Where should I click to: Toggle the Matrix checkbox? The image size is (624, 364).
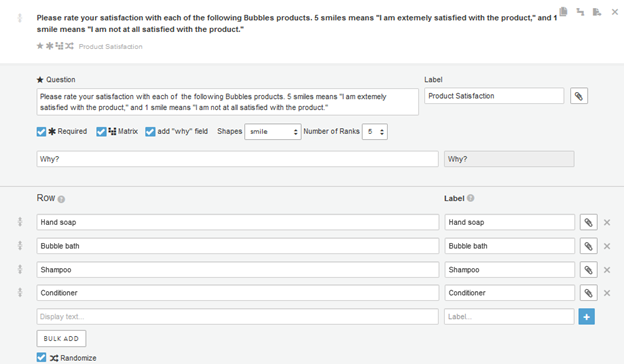(101, 132)
